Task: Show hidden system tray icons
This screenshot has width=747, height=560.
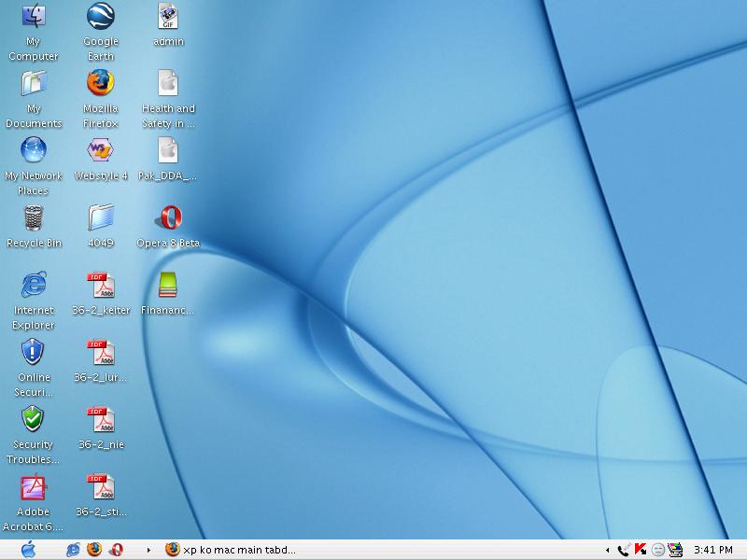Action: [x=608, y=550]
